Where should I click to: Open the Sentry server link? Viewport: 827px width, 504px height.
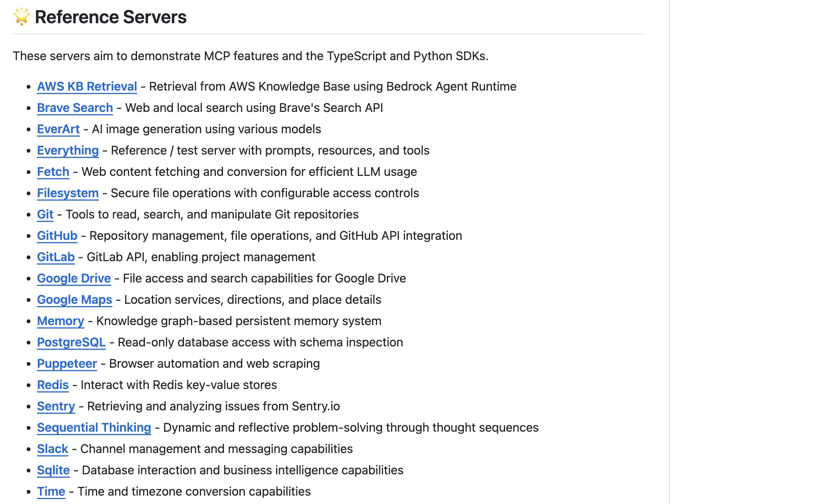(56, 406)
